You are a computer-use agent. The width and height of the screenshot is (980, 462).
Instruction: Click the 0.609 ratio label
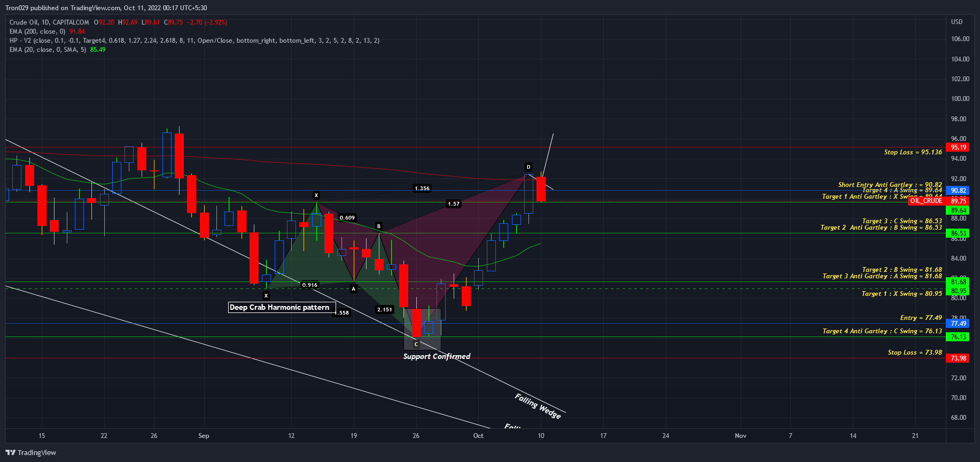(347, 218)
